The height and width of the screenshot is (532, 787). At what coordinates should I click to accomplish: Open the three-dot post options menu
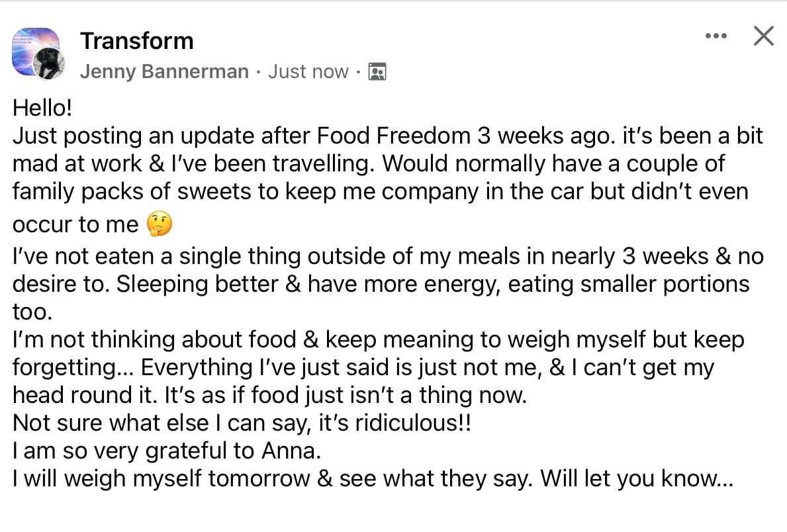(x=716, y=36)
